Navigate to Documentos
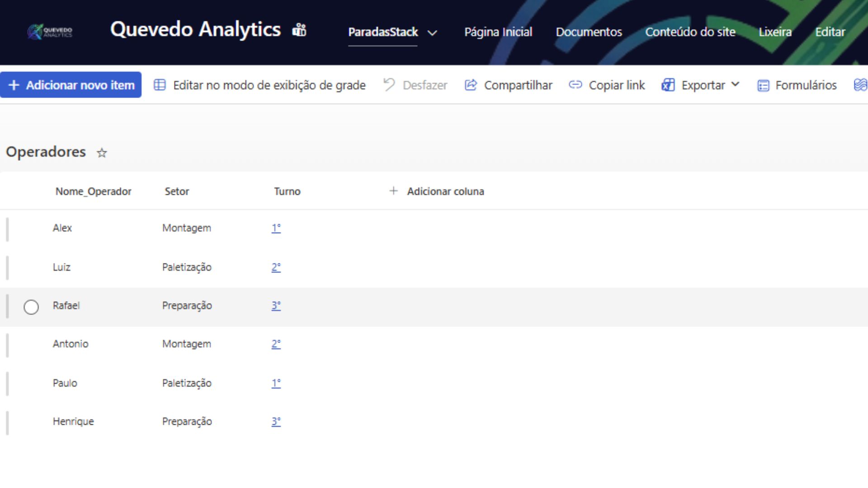 [588, 32]
